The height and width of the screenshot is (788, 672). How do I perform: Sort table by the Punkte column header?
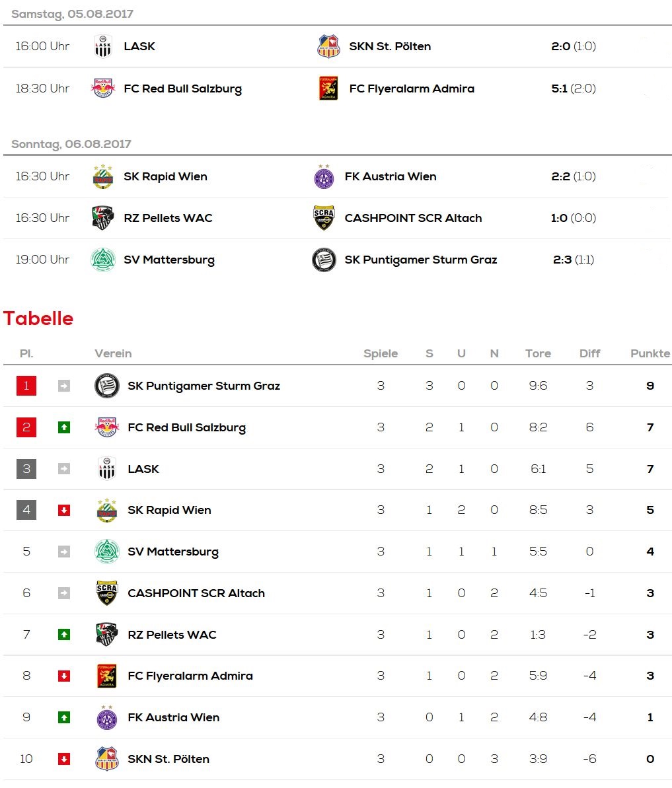pos(650,353)
